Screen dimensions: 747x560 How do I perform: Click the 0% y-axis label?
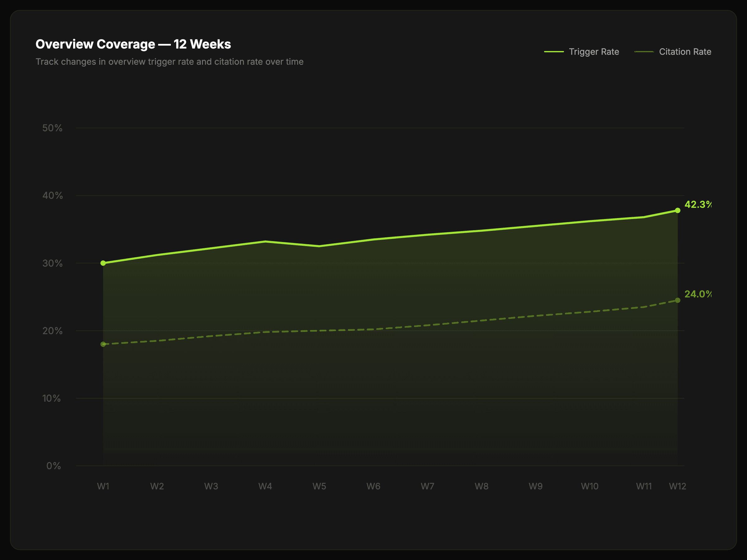tap(53, 466)
